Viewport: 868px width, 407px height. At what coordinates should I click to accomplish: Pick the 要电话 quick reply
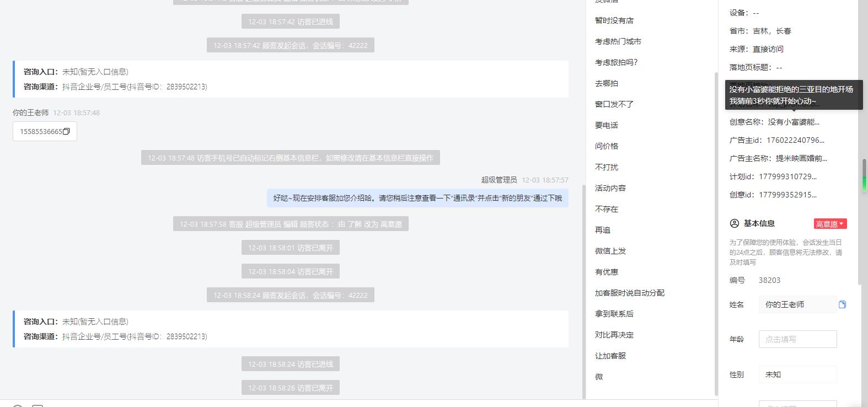(606, 125)
